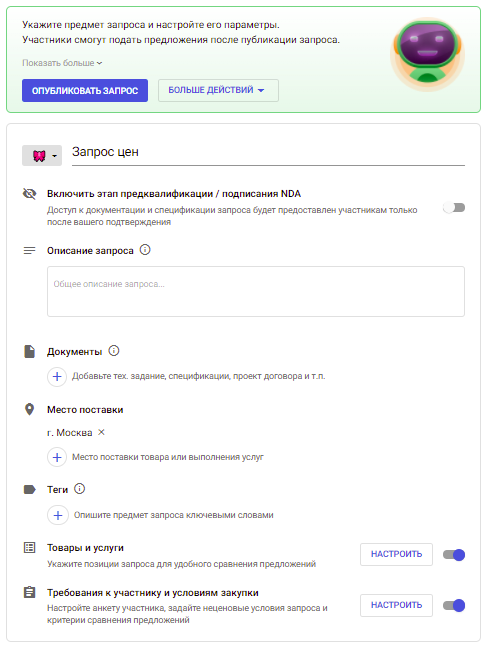Click crossed-eye prequalification icon
487x649 pixels.
29,194
